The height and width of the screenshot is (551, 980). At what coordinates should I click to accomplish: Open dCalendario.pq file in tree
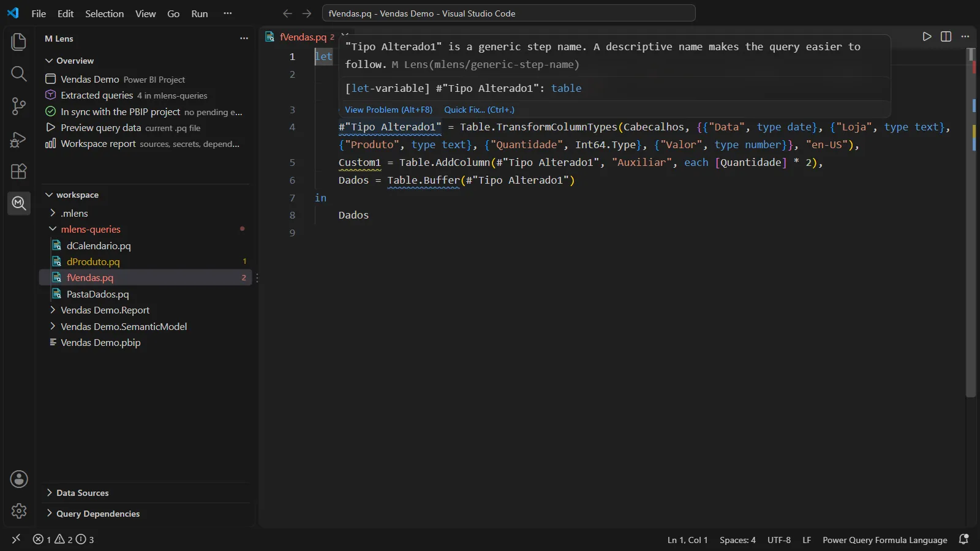point(99,246)
